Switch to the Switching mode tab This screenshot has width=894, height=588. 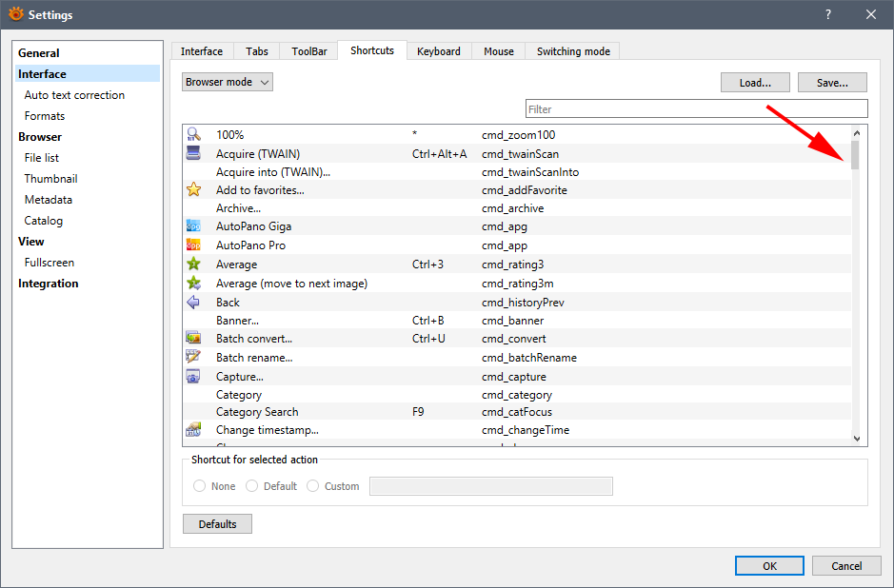point(573,51)
